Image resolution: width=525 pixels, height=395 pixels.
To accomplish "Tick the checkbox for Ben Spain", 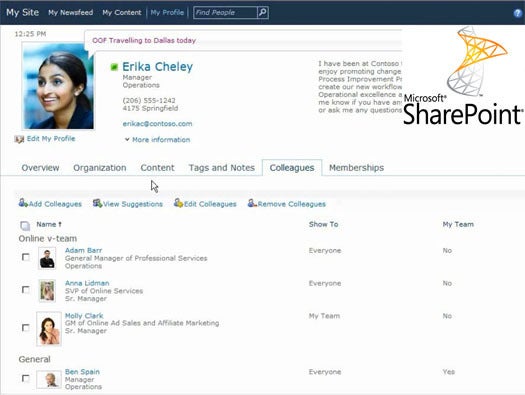I will click(25, 378).
